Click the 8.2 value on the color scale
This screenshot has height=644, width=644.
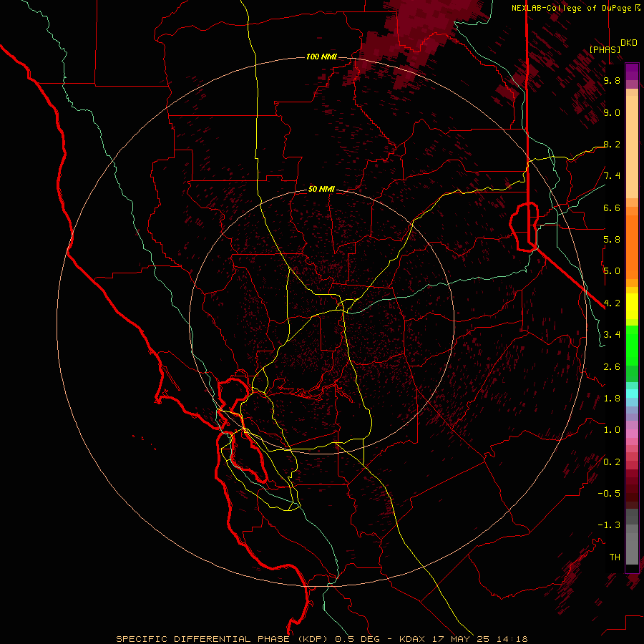click(x=612, y=144)
